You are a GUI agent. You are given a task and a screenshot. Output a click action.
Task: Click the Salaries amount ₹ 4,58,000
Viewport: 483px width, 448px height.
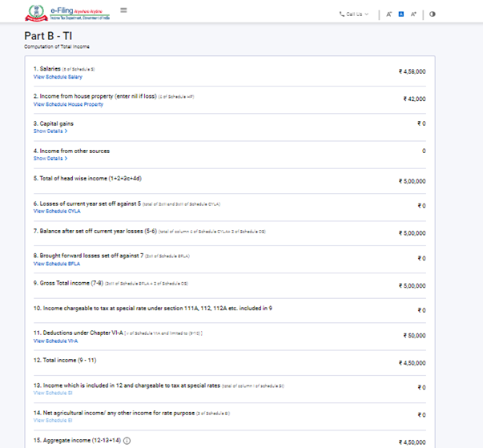pyautogui.click(x=412, y=72)
